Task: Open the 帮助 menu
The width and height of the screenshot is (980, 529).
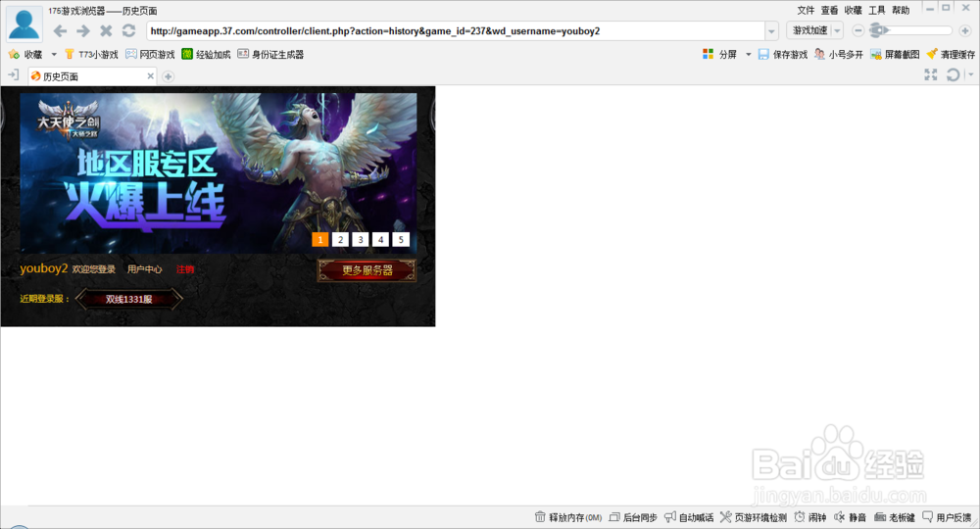Action: tap(901, 10)
